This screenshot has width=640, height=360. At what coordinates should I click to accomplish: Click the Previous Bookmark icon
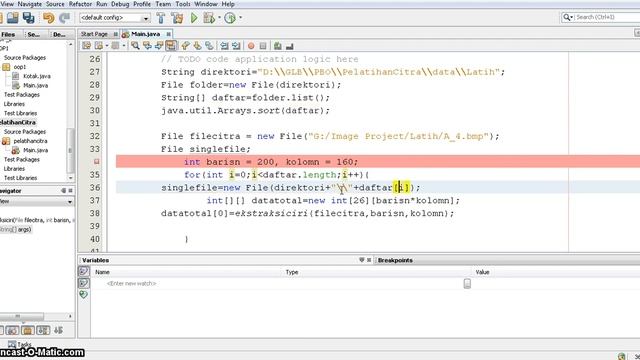coord(185,46)
